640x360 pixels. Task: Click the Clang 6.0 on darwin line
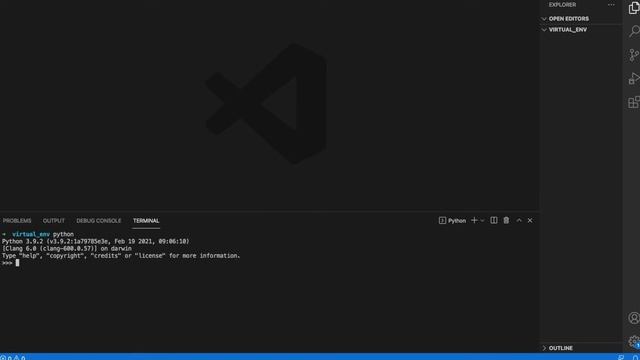point(67,249)
